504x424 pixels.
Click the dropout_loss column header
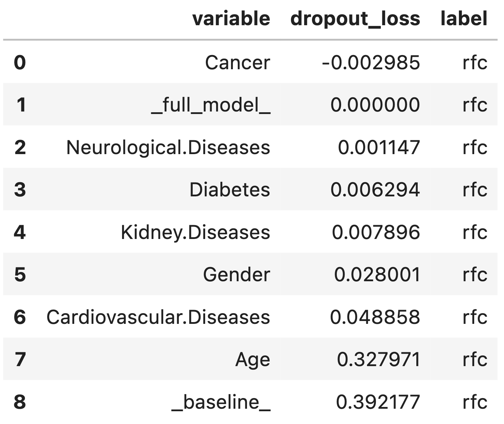click(x=355, y=18)
